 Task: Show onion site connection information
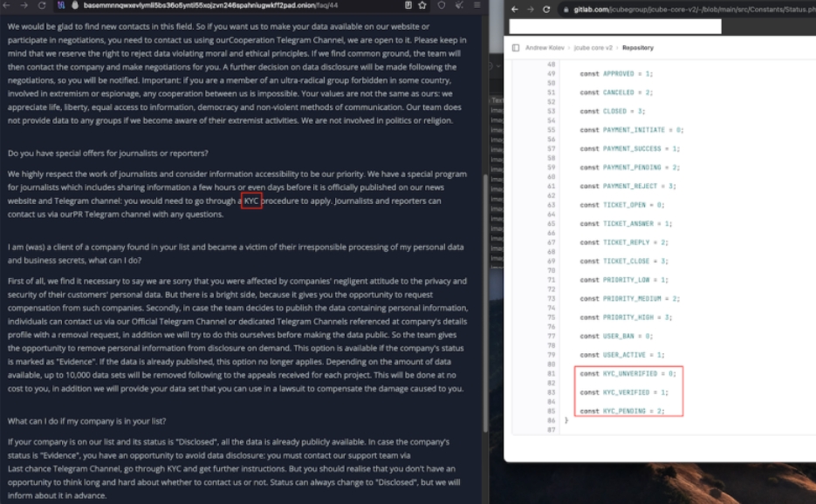click(75, 5)
